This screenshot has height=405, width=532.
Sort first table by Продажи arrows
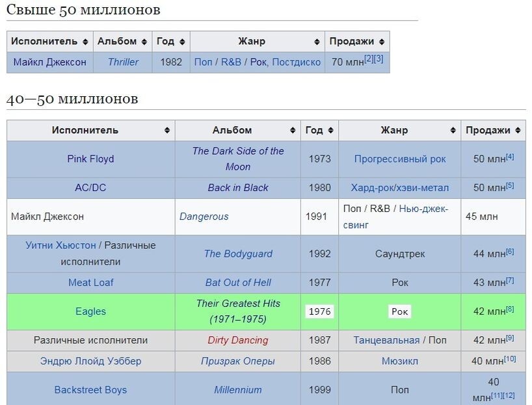(x=382, y=42)
